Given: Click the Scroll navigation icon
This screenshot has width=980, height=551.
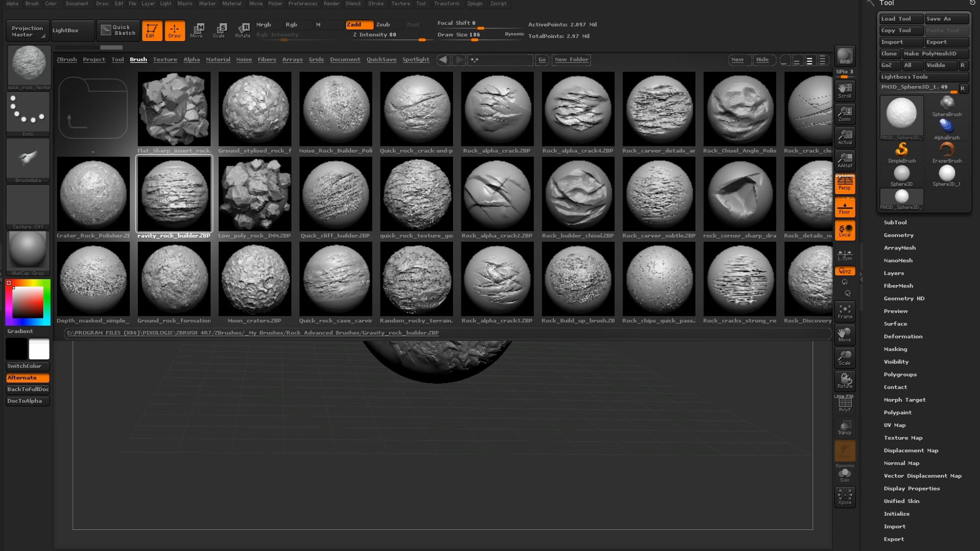Looking at the screenshot, I should tap(844, 91).
